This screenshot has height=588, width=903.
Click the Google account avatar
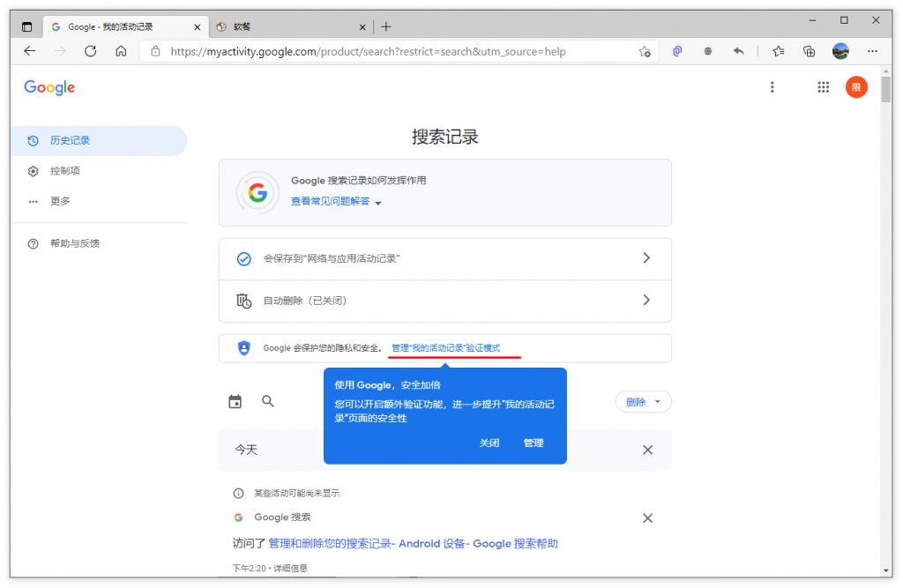856,87
